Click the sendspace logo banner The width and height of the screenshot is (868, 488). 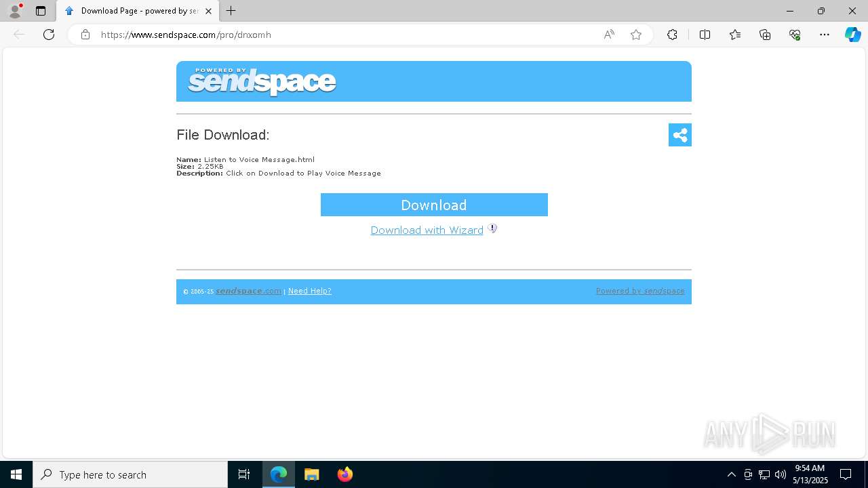click(x=262, y=81)
